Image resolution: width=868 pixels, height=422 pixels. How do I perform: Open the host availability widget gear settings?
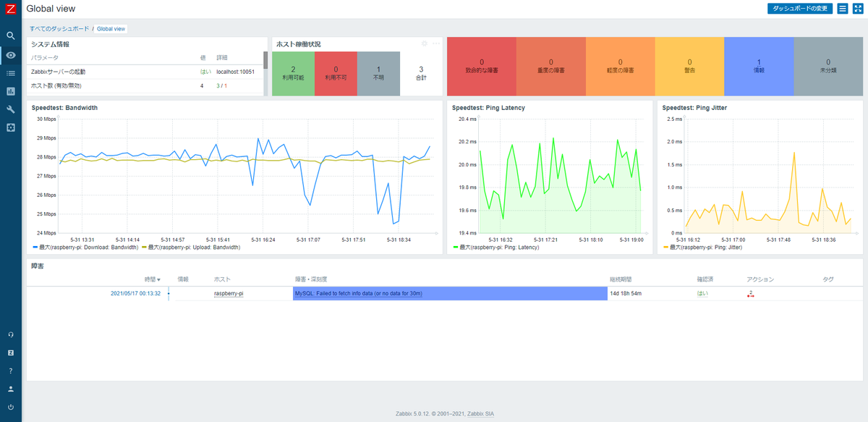pyautogui.click(x=425, y=43)
